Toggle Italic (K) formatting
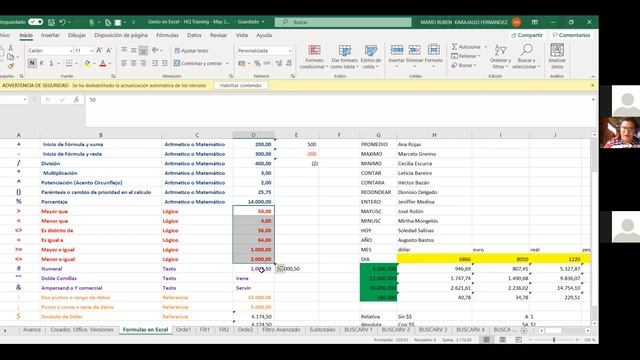640x360 pixels. point(42,63)
